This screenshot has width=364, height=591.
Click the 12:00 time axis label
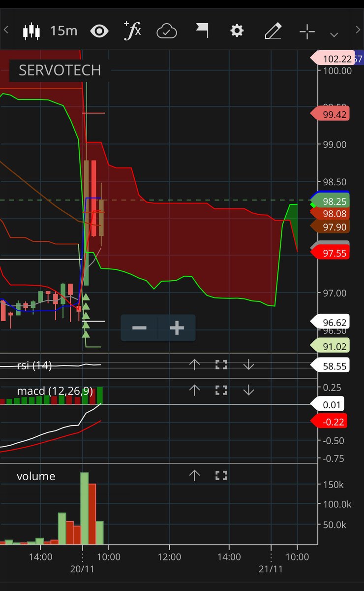point(169,557)
